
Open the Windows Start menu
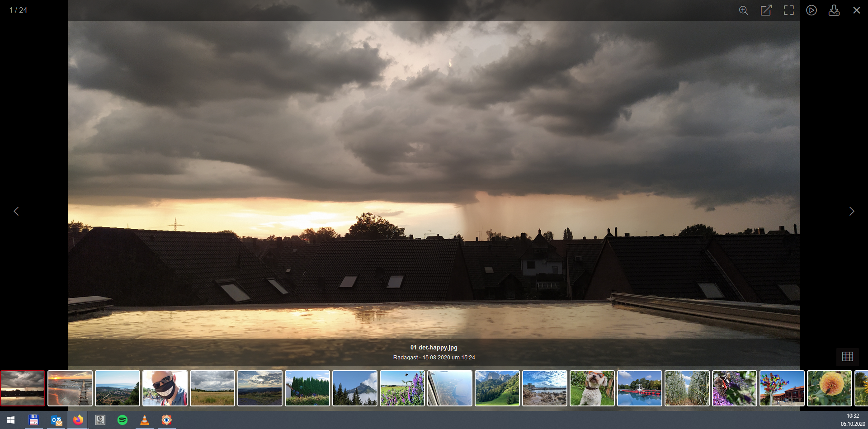11,420
